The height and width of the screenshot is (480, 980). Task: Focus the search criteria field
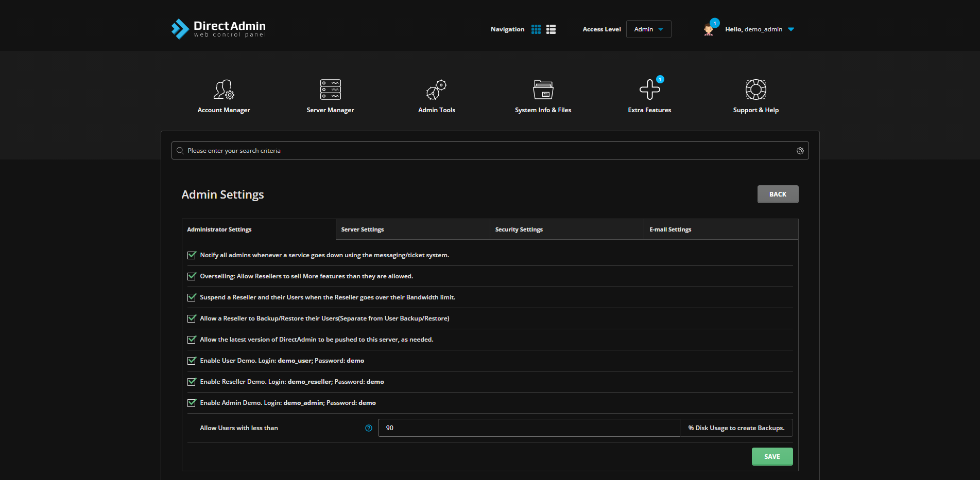490,151
